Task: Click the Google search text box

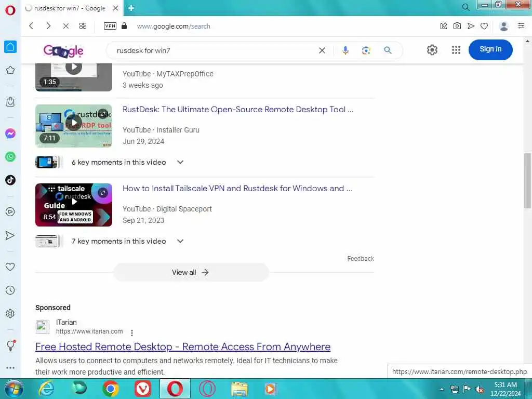Action: [x=214, y=50]
